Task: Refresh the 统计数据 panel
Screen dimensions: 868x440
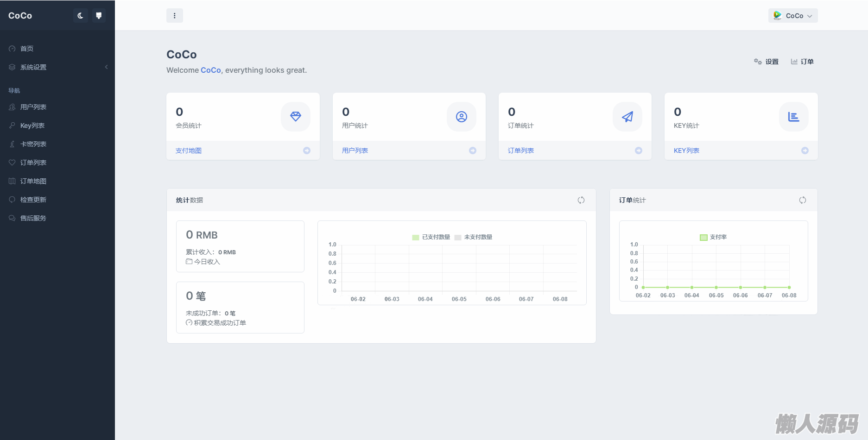Action: pos(581,200)
